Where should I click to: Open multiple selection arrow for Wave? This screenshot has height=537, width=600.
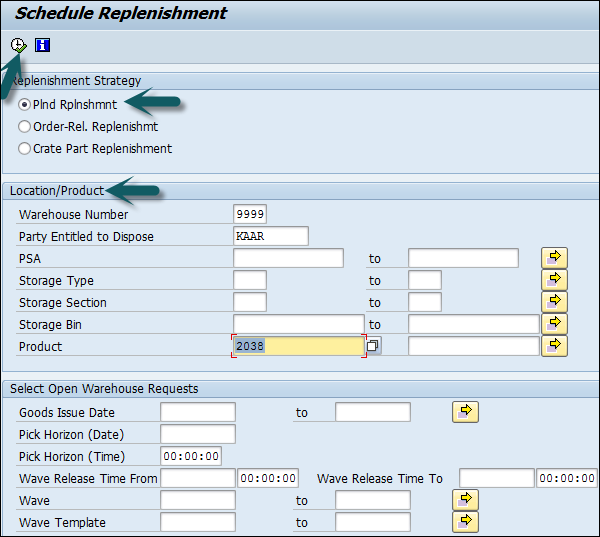click(465, 500)
